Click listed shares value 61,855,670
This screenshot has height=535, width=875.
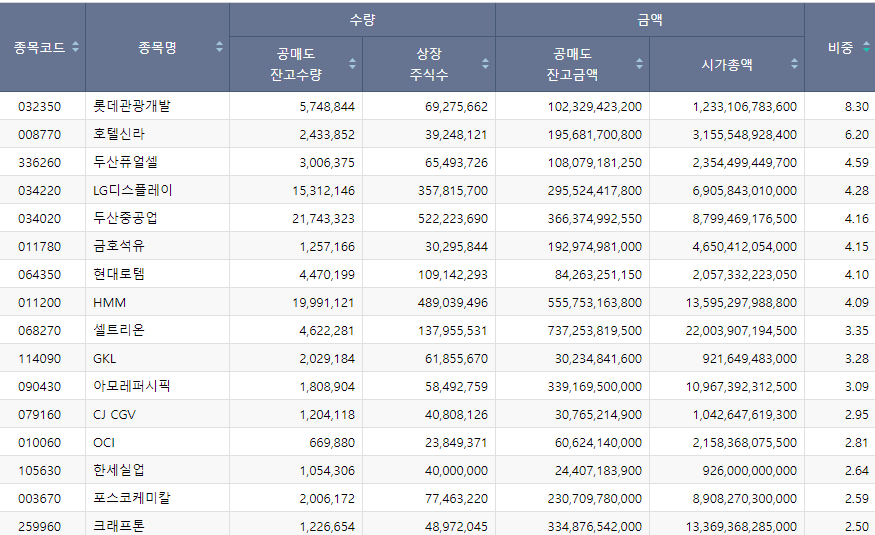click(456, 358)
